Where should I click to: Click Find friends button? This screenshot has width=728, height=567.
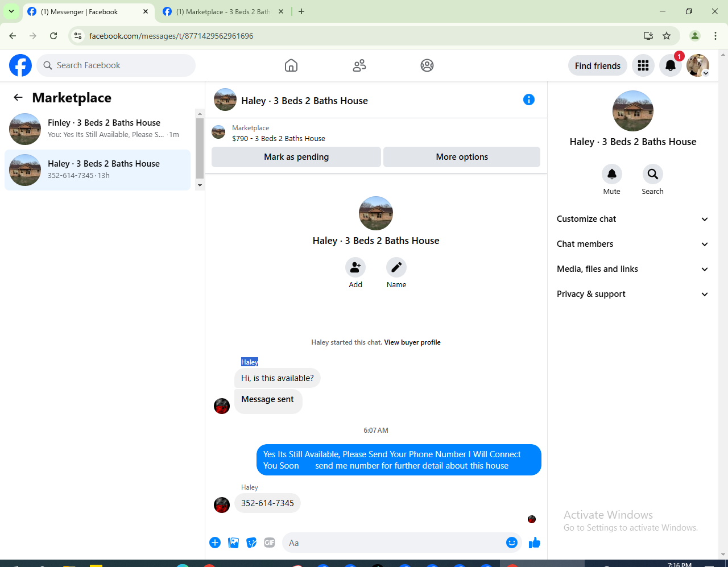coord(598,65)
